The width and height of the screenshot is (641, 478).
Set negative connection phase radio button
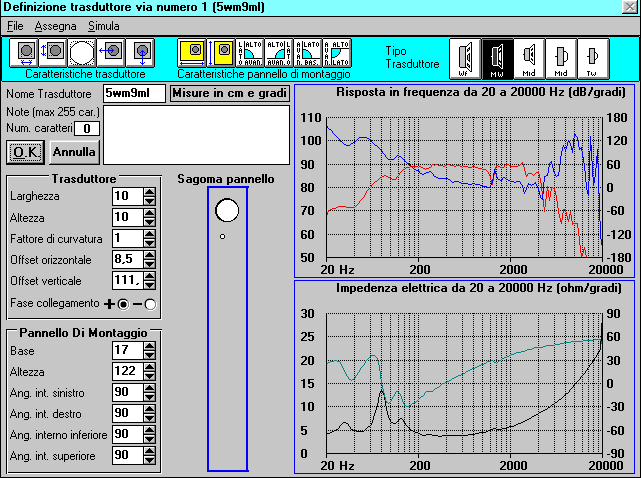tap(150, 304)
